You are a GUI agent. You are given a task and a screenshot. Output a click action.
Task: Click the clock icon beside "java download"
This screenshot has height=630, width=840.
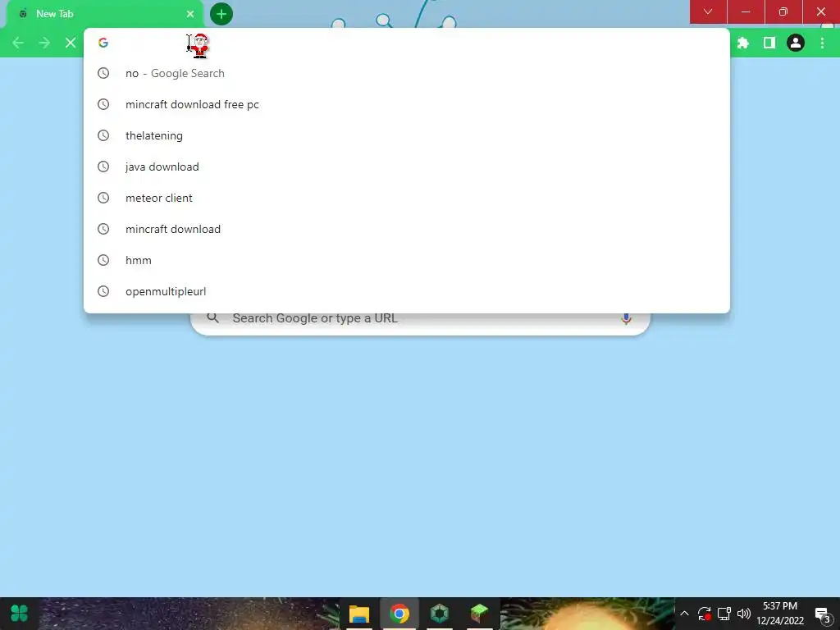[103, 167]
